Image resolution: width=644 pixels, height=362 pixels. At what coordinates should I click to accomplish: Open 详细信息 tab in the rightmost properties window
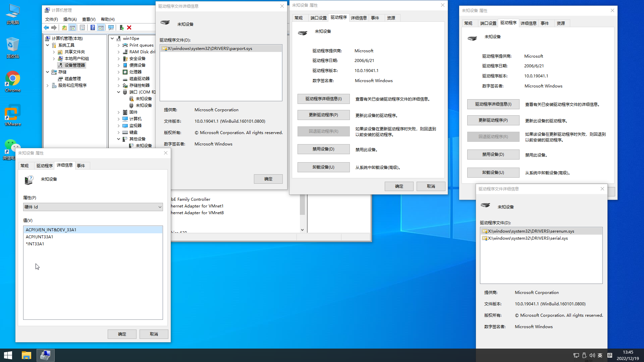coord(528,23)
